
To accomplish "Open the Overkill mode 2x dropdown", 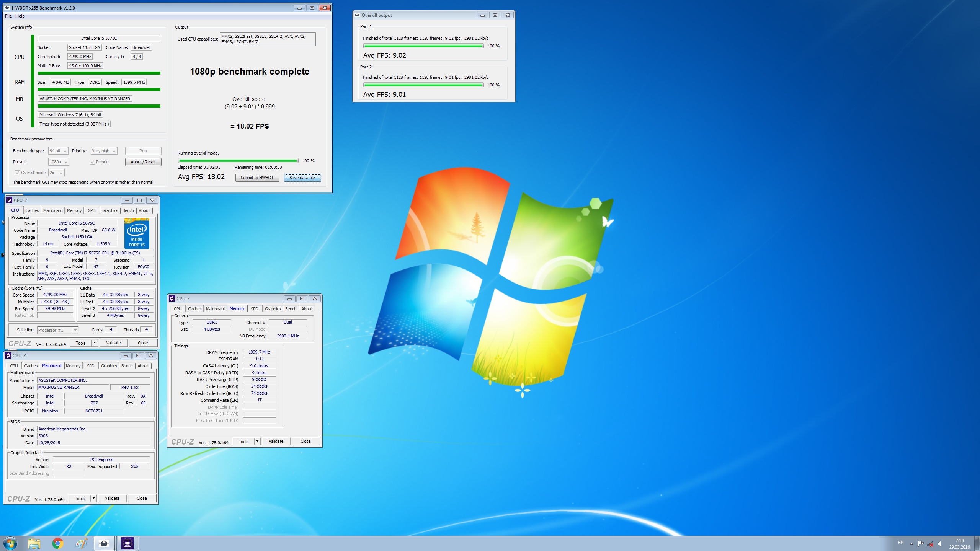I will tap(56, 173).
